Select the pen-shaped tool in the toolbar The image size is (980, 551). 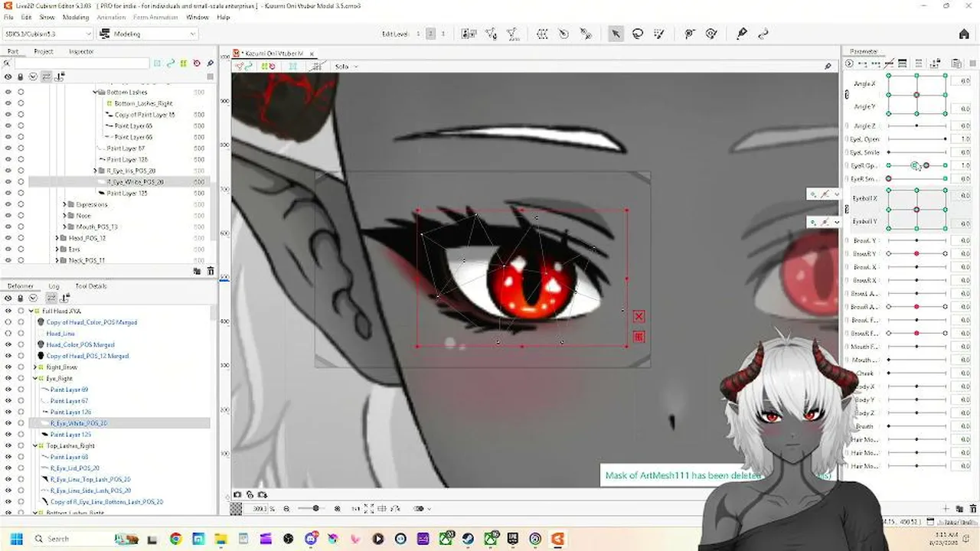pyautogui.click(x=741, y=34)
